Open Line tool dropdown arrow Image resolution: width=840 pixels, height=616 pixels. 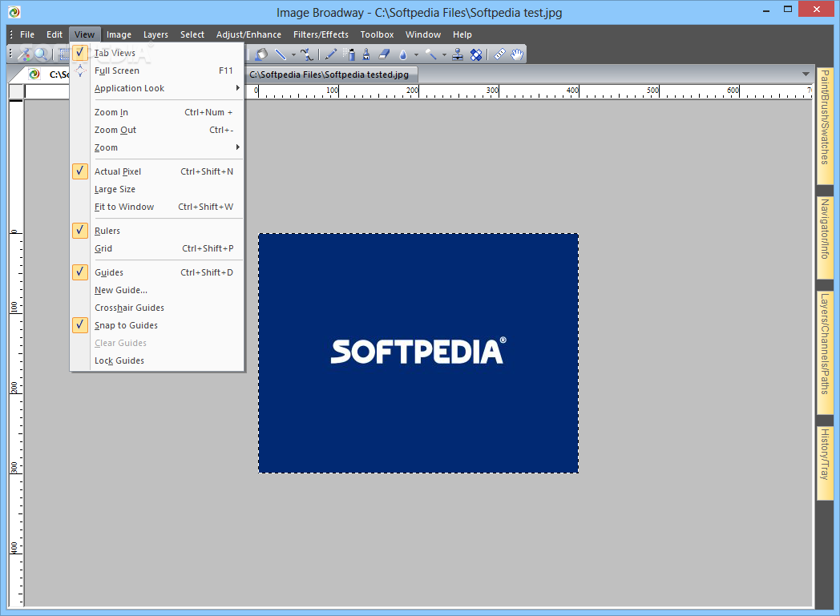click(x=293, y=54)
